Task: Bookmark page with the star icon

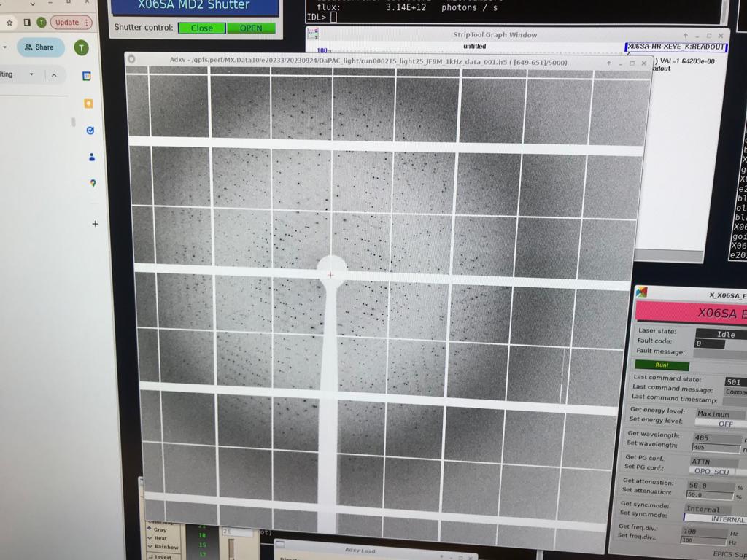Action: coord(9,23)
